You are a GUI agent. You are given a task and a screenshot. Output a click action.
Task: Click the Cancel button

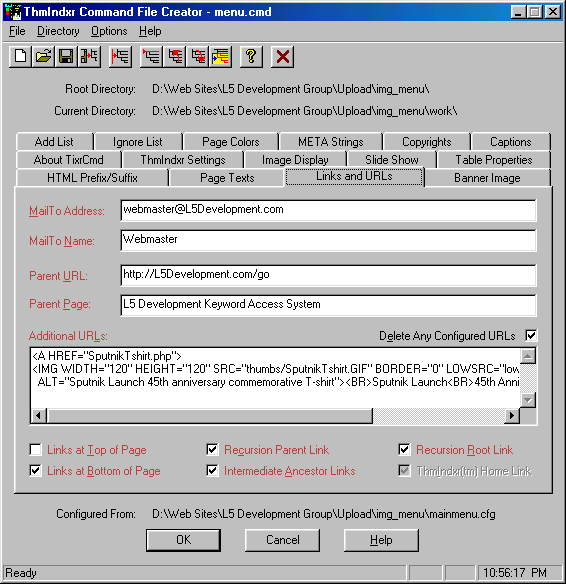click(x=282, y=540)
